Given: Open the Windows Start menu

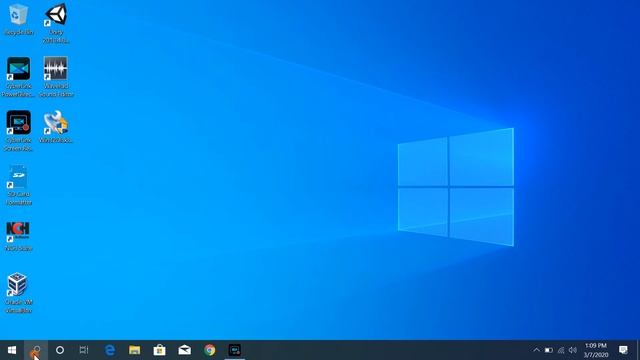Looking at the screenshot, I should pos(12,350).
